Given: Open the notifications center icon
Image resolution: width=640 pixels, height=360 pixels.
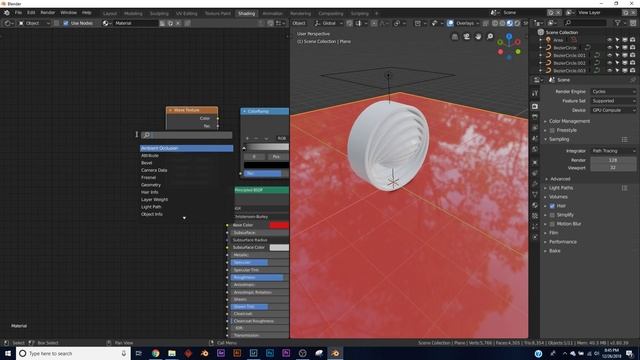Looking at the screenshot, I should 629,353.
